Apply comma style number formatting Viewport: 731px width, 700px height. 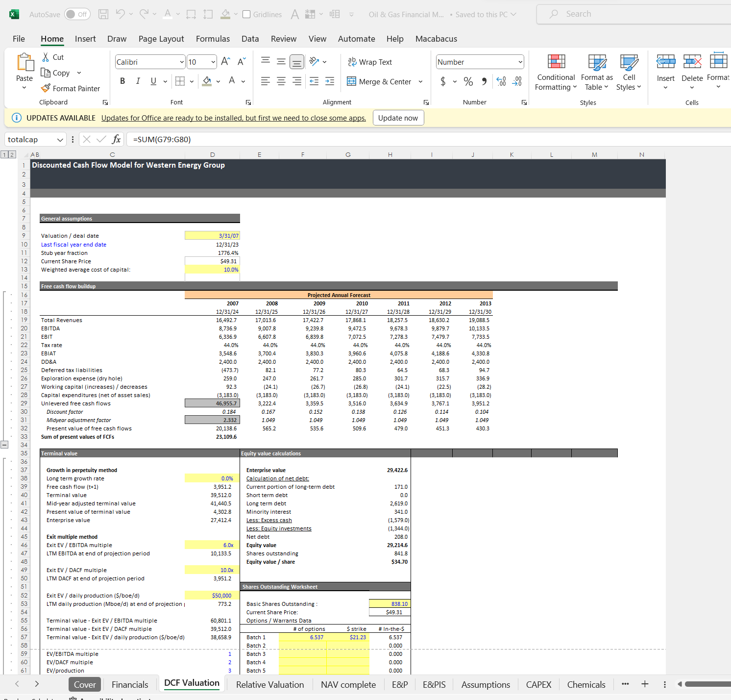tap(484, 81)
